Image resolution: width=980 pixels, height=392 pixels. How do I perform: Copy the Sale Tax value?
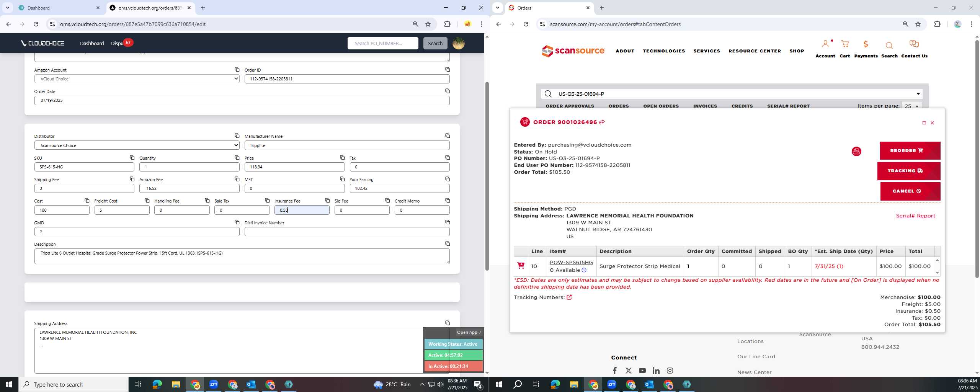[x=267, y=201]
